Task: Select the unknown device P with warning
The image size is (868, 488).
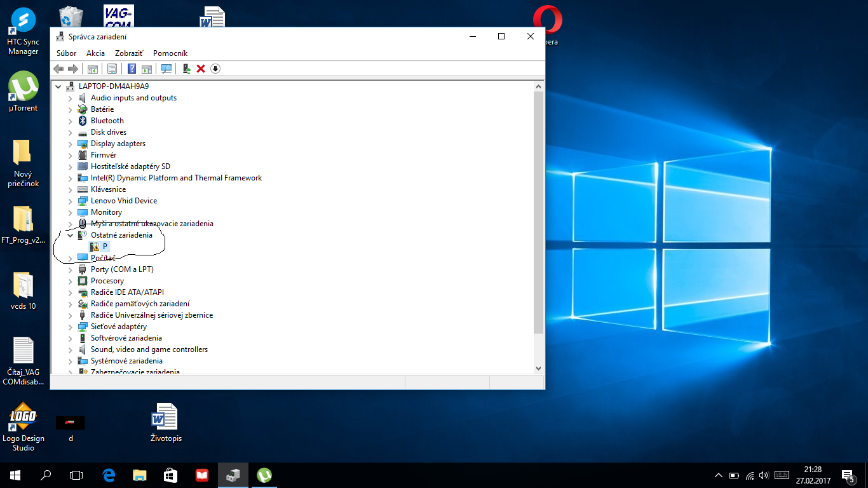Action: (100, 247)
